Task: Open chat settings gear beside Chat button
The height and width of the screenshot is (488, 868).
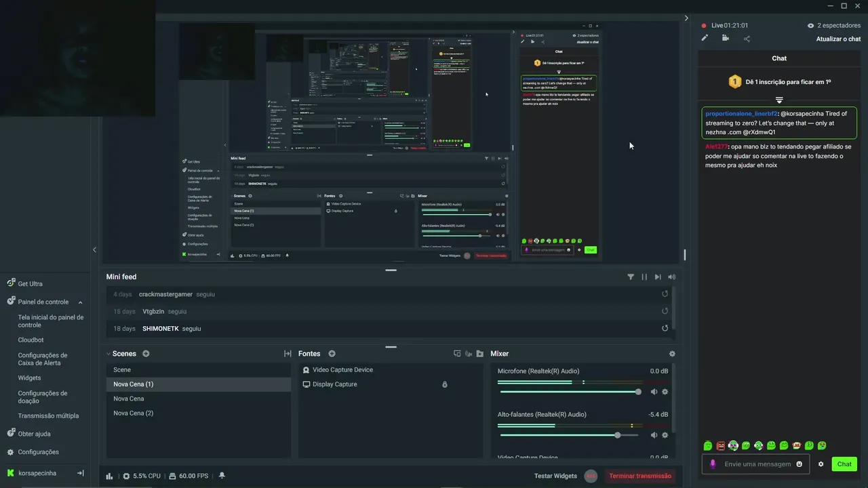Action: point(821,464)
